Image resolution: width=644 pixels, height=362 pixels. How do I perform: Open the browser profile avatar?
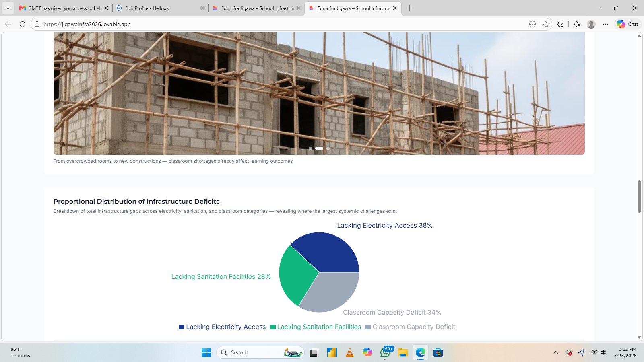pos(591,24)
